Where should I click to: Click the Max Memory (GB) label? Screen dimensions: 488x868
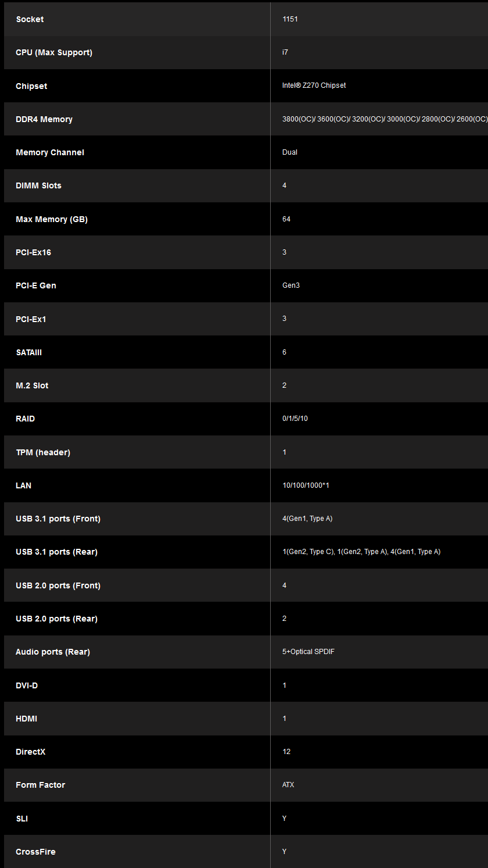click(52, 219)
